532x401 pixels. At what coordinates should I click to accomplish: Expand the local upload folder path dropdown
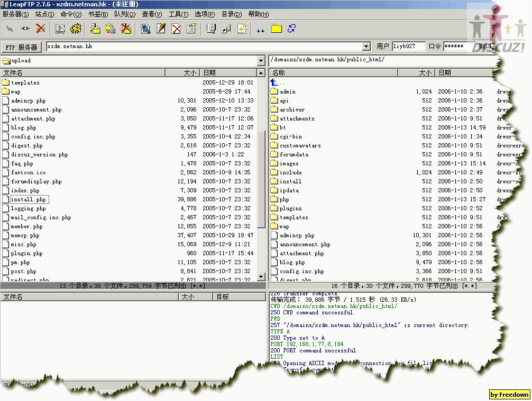[261, 61]
